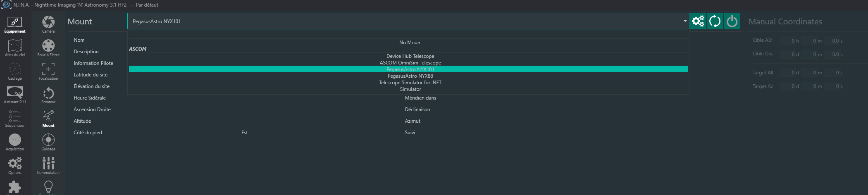Select Device Hub Telescope entry
Viewport: 868px width, 195px height.
coord(410,56)
